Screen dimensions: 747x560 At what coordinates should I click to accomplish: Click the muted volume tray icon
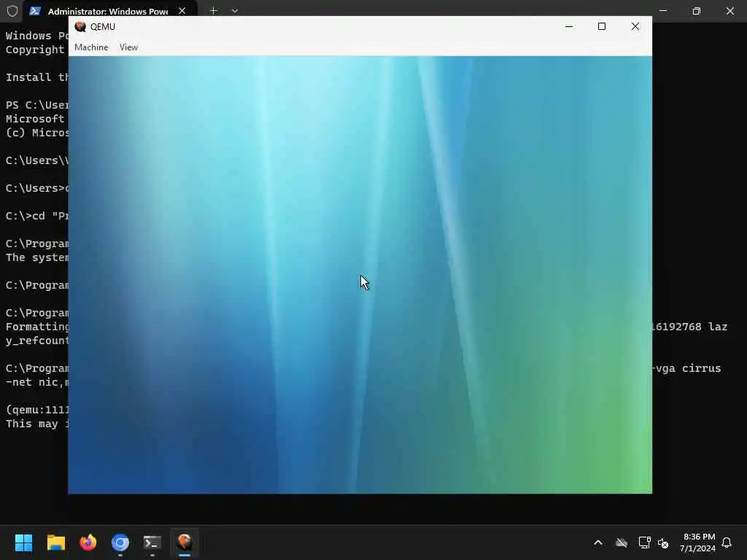pos(662,542)
